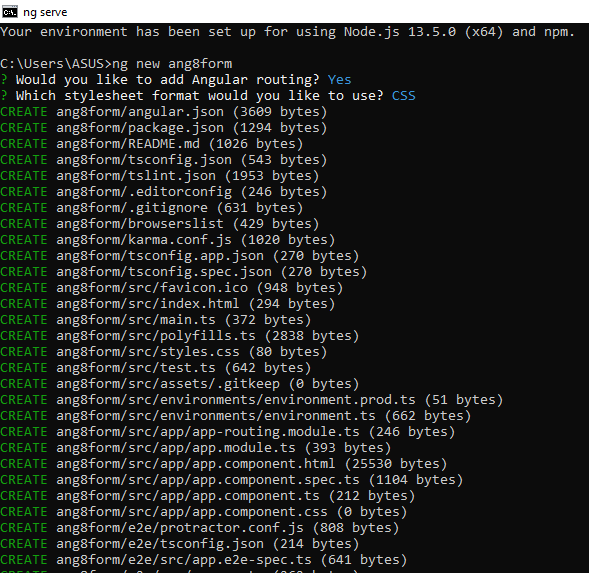Click the ang8form/src/index.html line
Viewport: 589px width, 573px height.
point(167,304)
